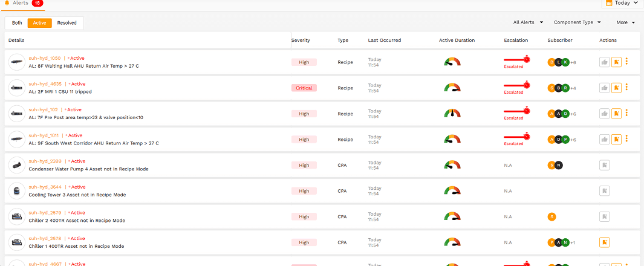The image size is (644, 266).
Task: Open the suh-hyd_102 alert link
Action: coord(43,110)
